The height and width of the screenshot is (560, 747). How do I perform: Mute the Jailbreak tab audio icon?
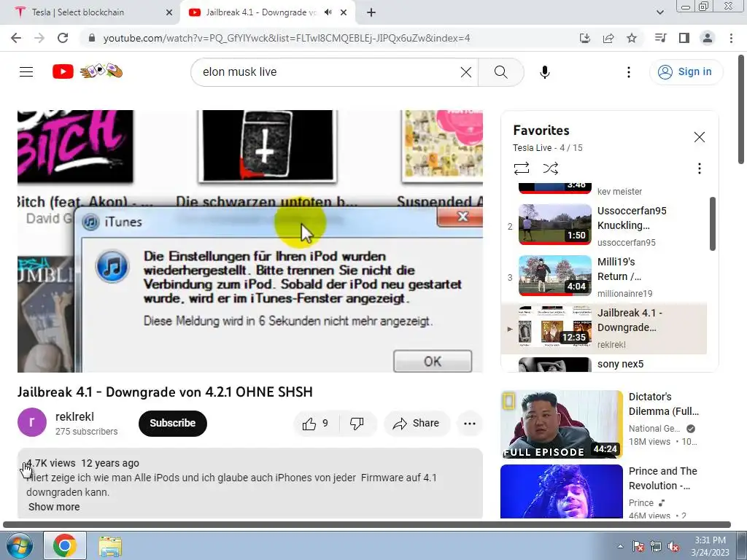click(x=328, y=12)
